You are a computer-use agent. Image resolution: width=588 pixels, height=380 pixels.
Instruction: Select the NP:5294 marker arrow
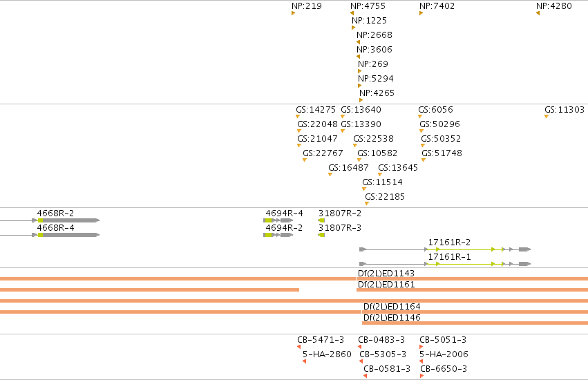point(359,86)
